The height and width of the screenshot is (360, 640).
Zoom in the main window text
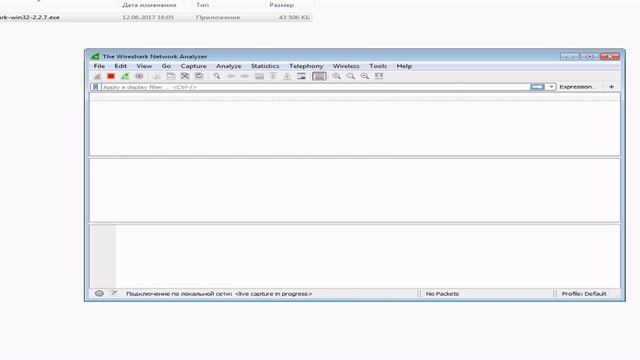336,76
